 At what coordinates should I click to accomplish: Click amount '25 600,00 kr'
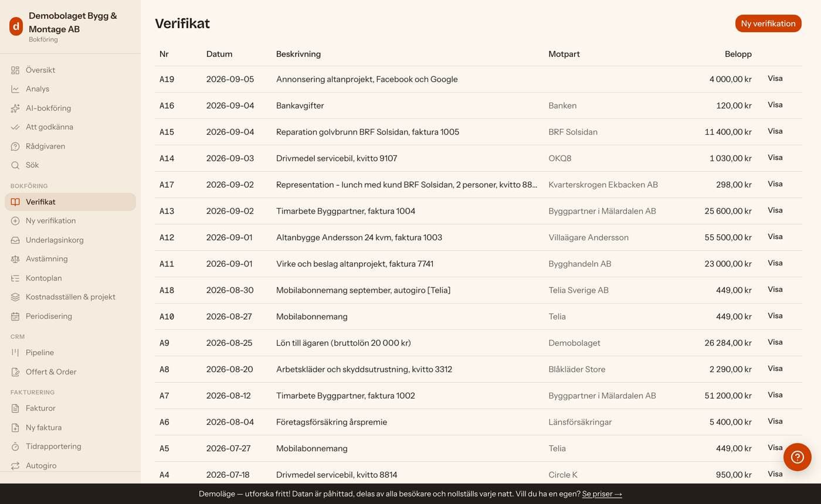point(728,211)
